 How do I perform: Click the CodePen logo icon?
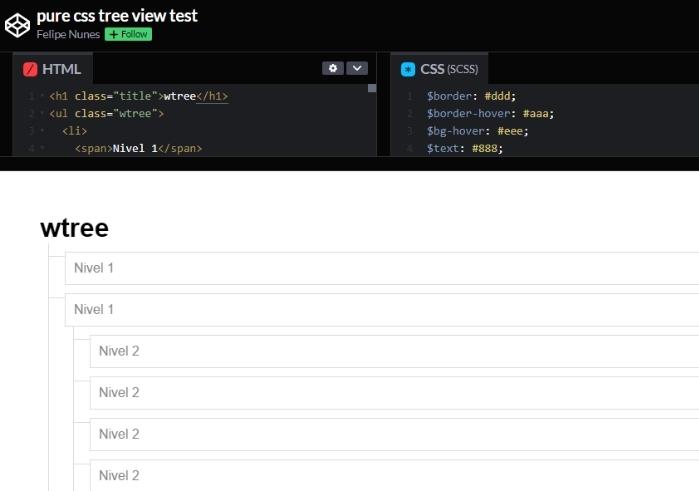17,25
